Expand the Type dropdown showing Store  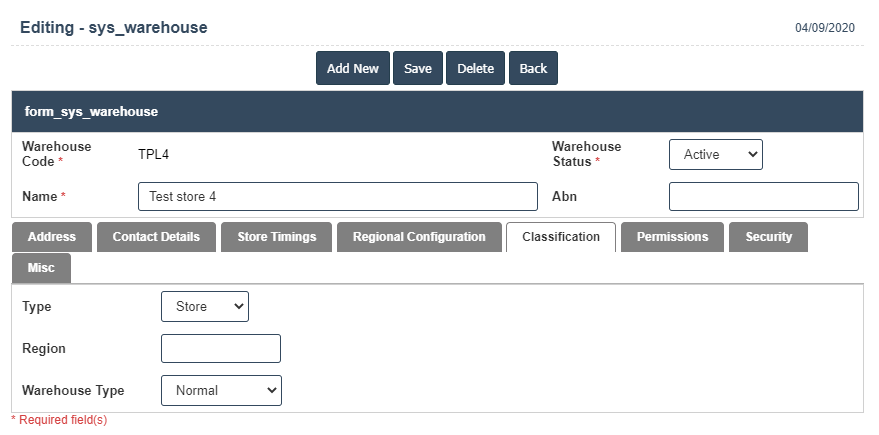click(204, 306)
